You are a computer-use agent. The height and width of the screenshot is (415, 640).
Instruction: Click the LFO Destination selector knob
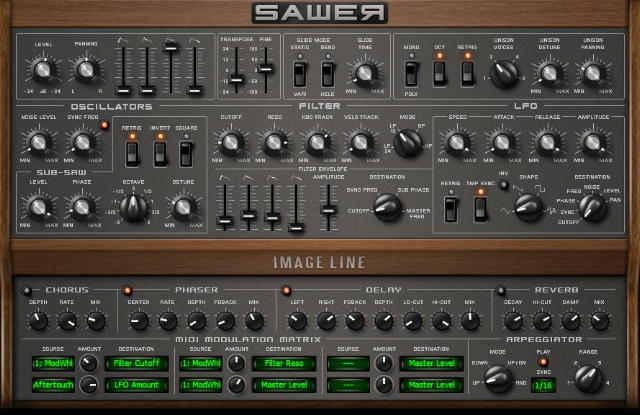pos(593,207)
